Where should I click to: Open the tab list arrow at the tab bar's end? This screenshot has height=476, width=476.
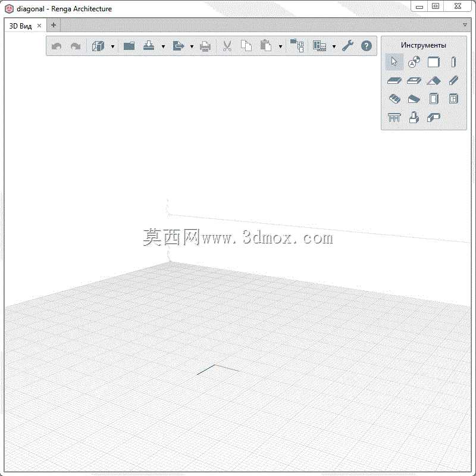click(x=465, y=24)
